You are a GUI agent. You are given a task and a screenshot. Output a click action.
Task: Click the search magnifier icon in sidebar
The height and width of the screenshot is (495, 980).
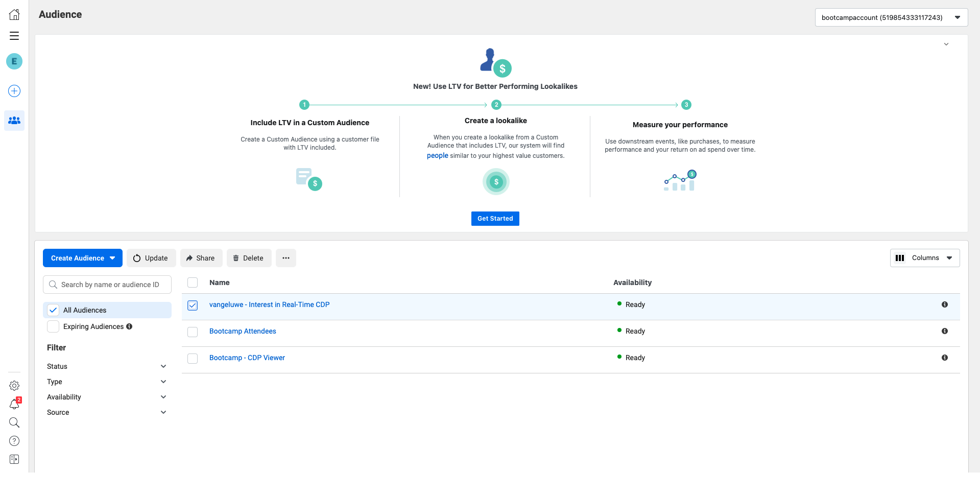point(14,422)
